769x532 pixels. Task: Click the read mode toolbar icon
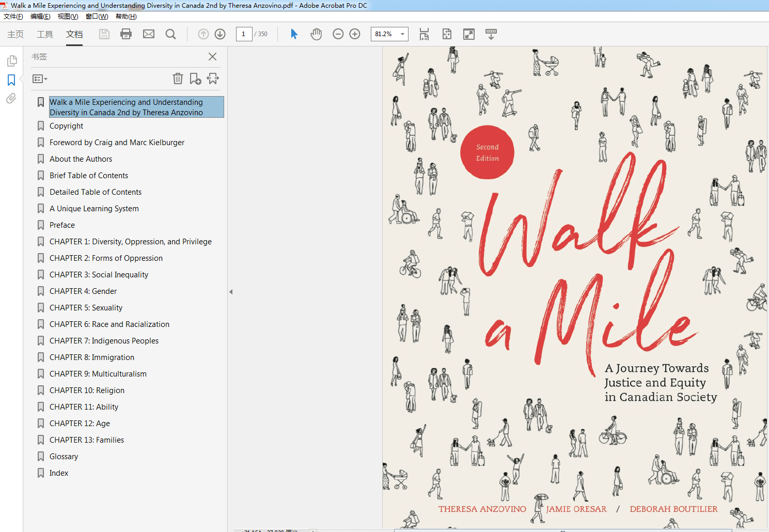point(491,34)
